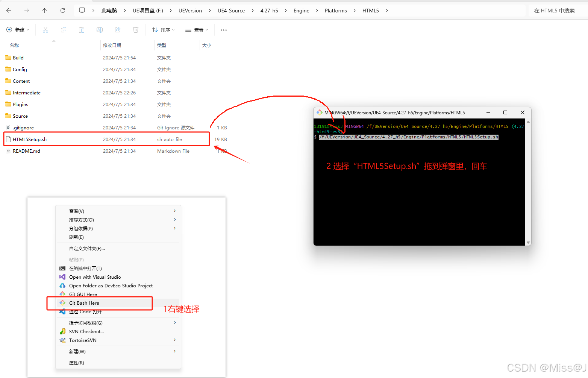Screen dimensions: 588x378
Task: Choose Open Folder as DevEco Studio Project
Action: coord(118,285)
